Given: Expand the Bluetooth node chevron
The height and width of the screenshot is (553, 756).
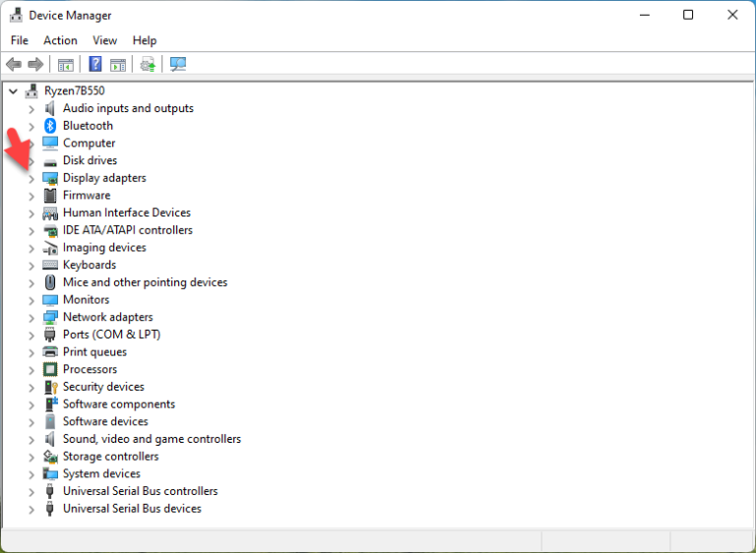Looking at the screenshot, I should pyautogui.click(x=31, y=126).
